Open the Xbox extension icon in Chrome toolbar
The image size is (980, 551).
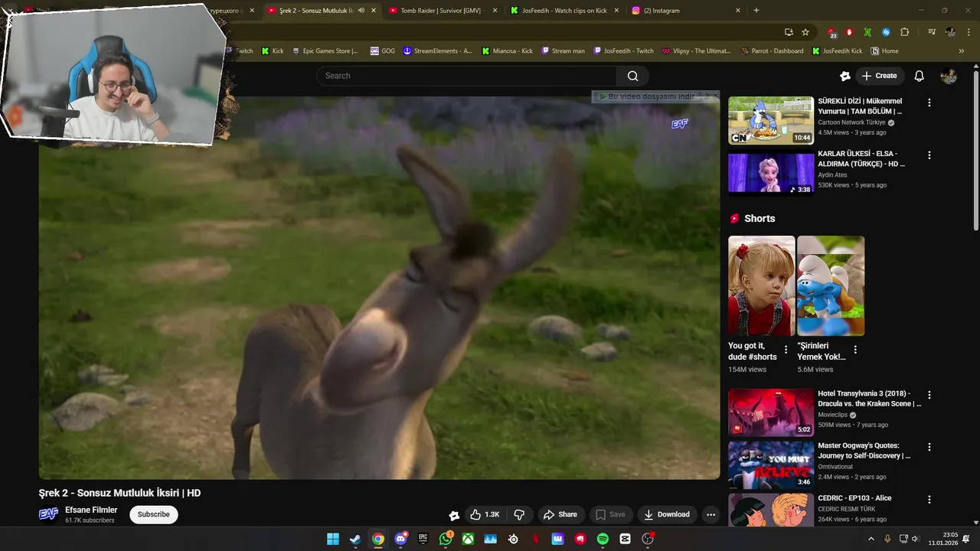(867, 32)
